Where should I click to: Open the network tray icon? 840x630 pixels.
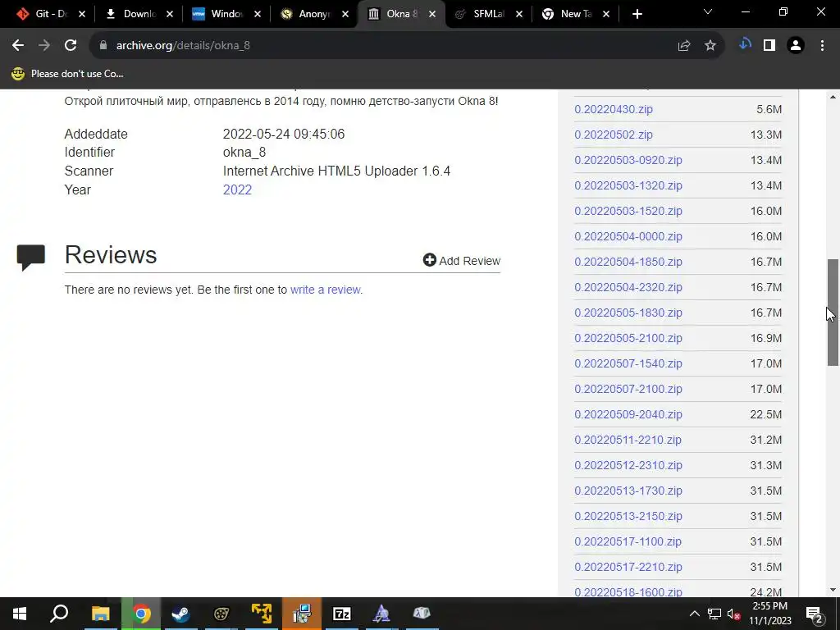(x=714, y=614)
